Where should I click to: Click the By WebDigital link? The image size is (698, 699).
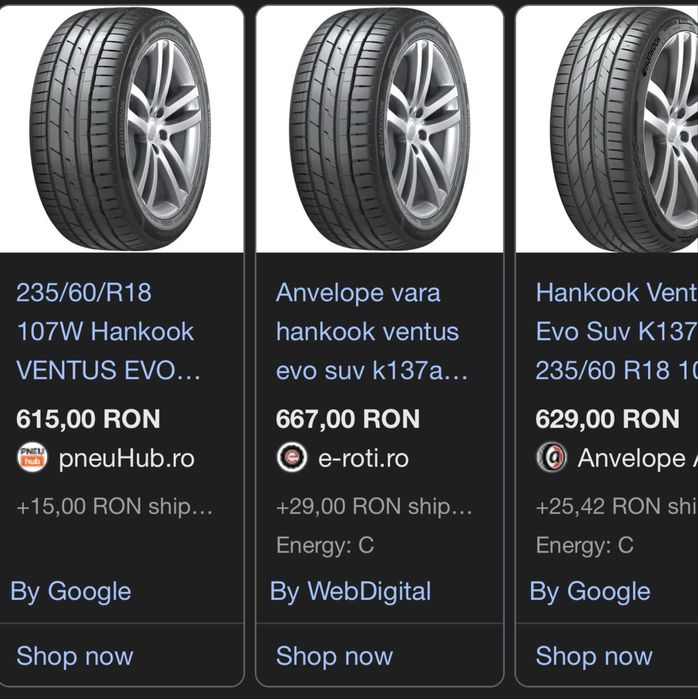point(350,591)
